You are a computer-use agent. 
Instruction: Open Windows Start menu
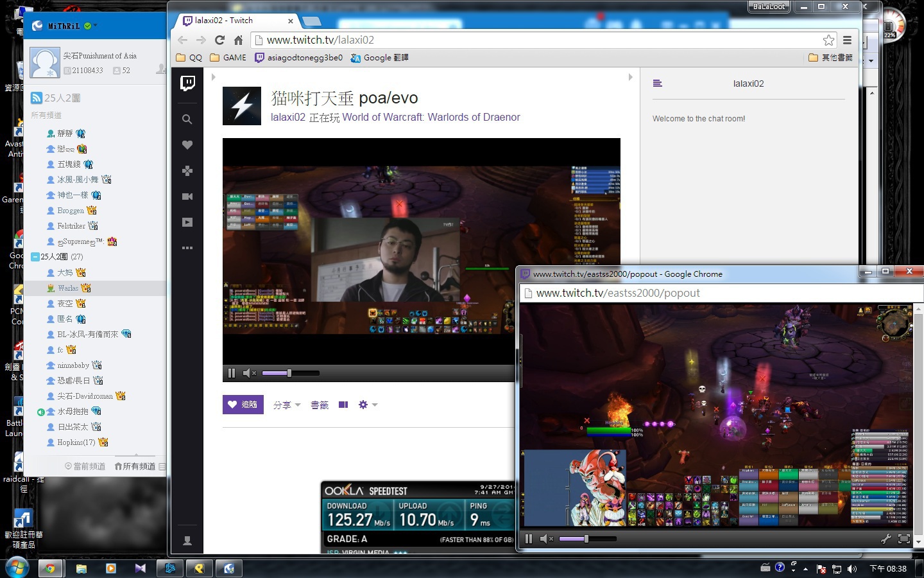[x=17, y=568]
